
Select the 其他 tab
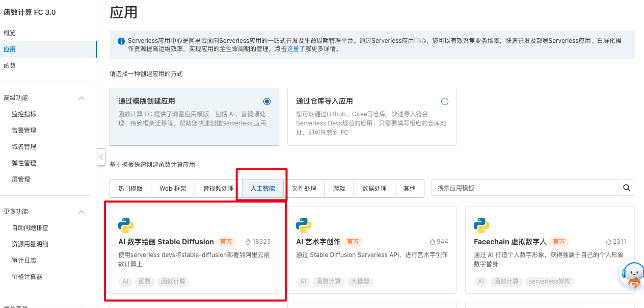[410, 189]
